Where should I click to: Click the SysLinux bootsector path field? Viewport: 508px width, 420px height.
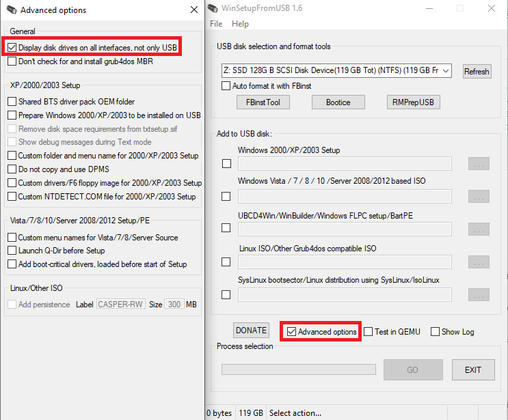point(345,295)
